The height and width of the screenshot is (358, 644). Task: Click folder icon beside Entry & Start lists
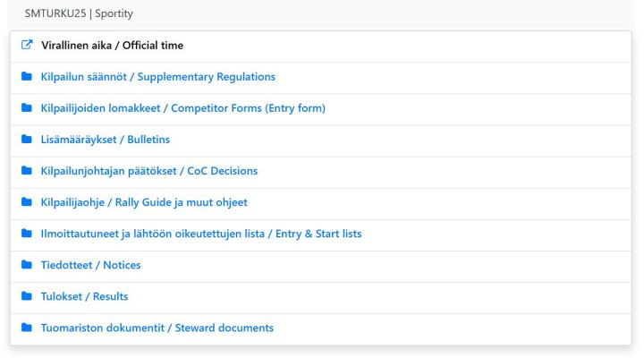[26, 234]
